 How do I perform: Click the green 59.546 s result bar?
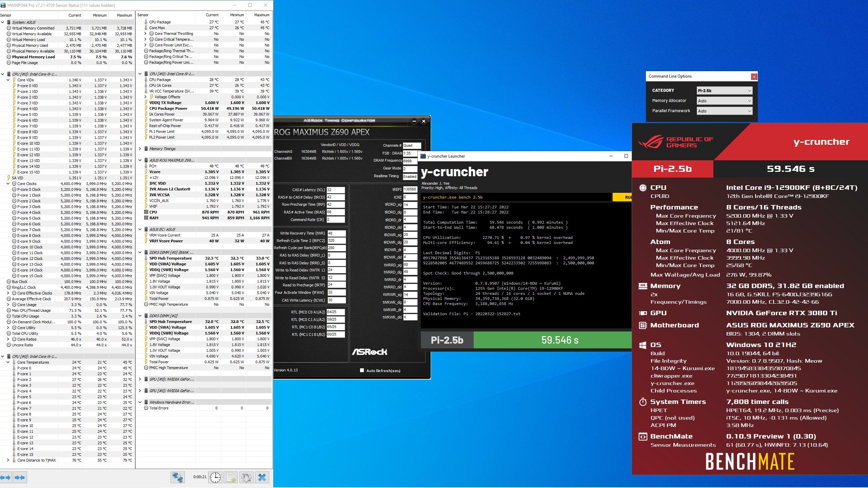(x=553, y=340)
